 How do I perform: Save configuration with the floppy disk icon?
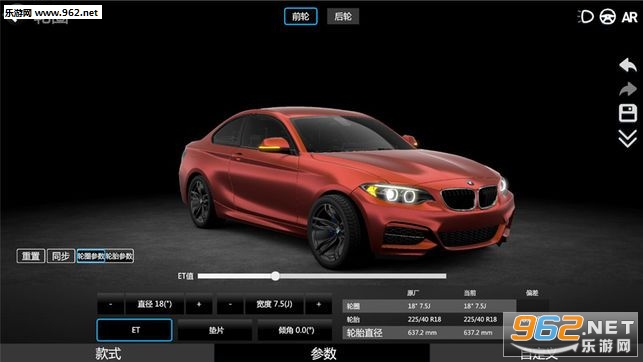click(628, 113)
